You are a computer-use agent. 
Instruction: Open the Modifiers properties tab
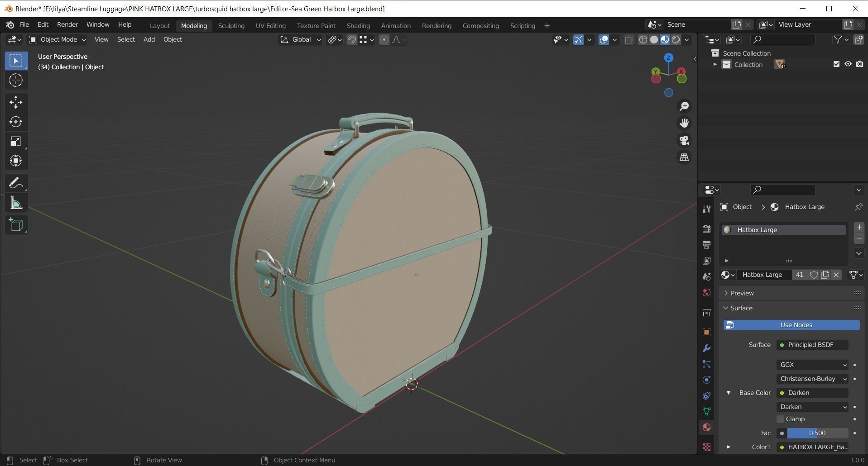click(x=706, y=348)
